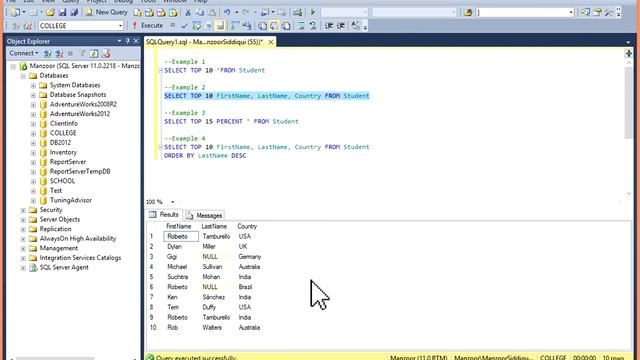Click Increase Indent icon
The width and height of the screenshot is (640, 360).
(341, 26)
